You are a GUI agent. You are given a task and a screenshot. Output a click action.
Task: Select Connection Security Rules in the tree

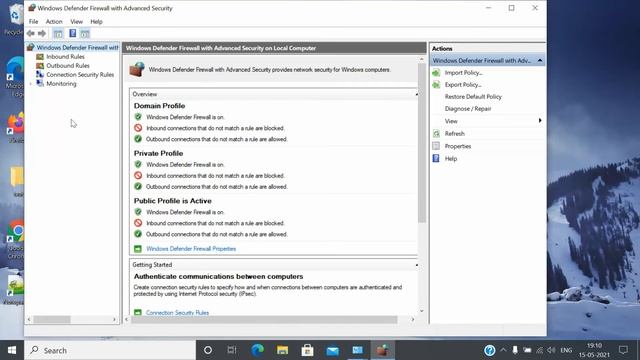[80, 75]
